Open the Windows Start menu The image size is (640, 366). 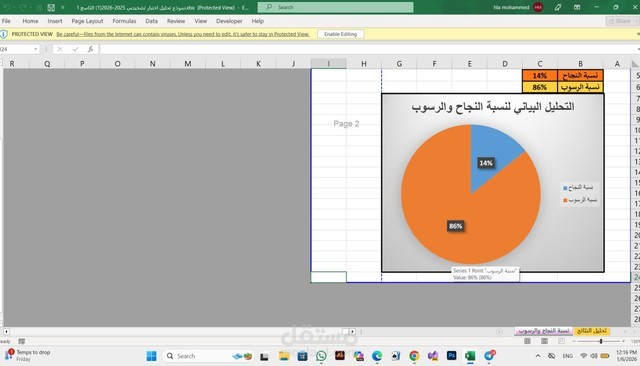coord(151,356)
